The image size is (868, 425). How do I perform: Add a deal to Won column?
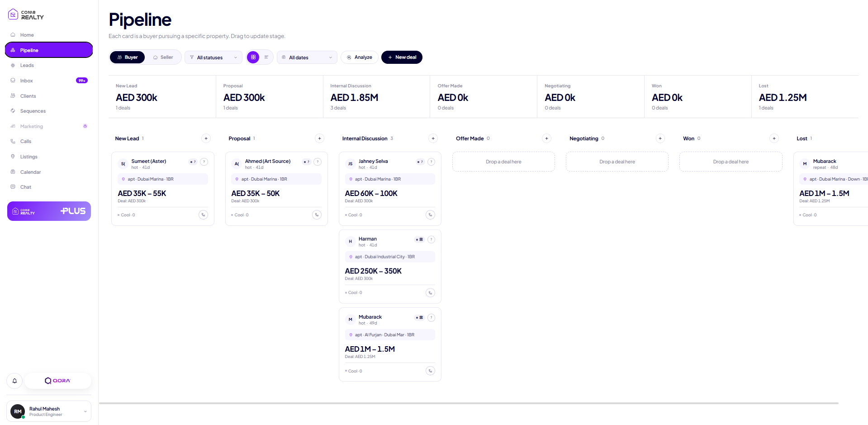(x=774, y=138)
